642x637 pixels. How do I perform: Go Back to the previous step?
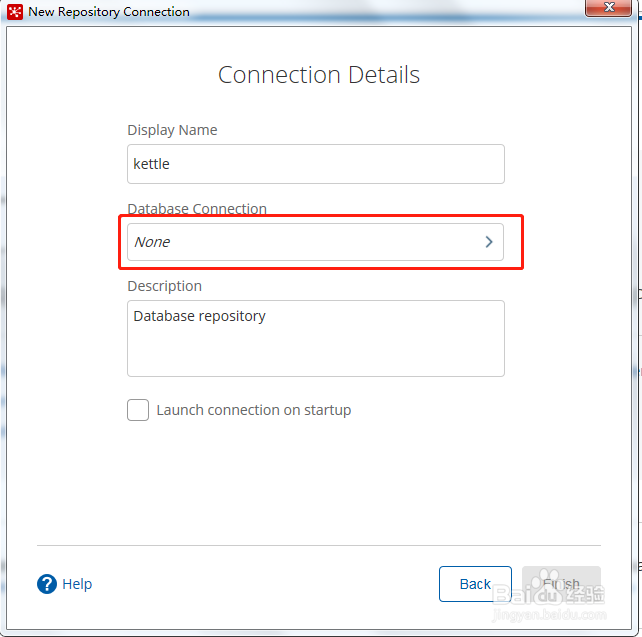point(475,584)
